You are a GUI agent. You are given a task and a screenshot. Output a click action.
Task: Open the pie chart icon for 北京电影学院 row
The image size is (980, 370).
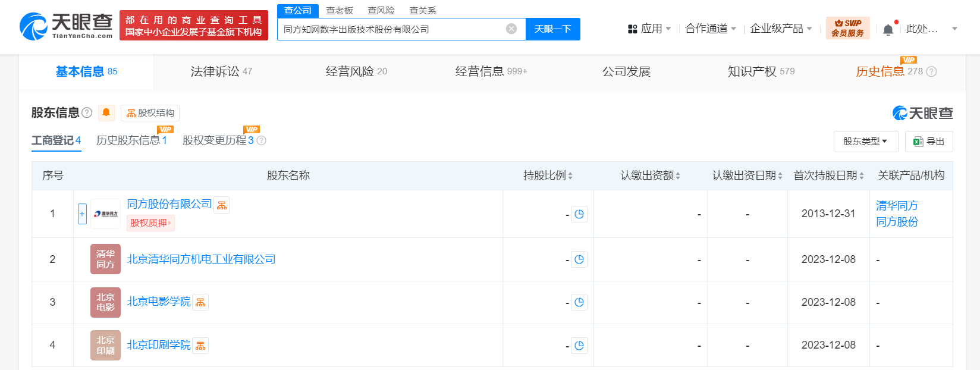coord(579,302)
